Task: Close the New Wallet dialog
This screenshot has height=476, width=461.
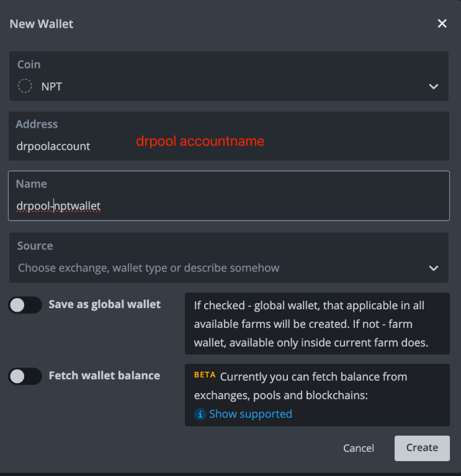Action: pyautogui.click(x=442, y=24)
